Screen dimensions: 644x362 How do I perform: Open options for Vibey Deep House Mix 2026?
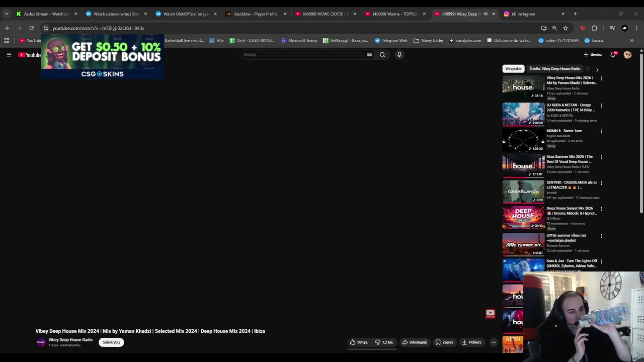pyautogui.click(x=601, y=78)
